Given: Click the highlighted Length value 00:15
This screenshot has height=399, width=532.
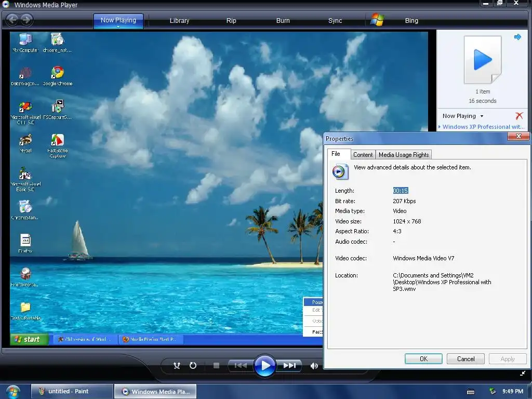Looking at the screenshot, I should (x=401, y=191).
